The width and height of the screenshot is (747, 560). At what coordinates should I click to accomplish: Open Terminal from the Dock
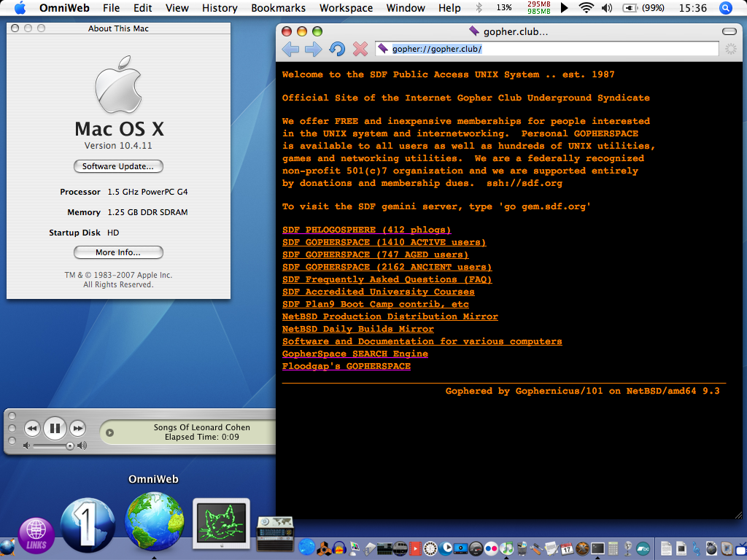coord(598,548)
